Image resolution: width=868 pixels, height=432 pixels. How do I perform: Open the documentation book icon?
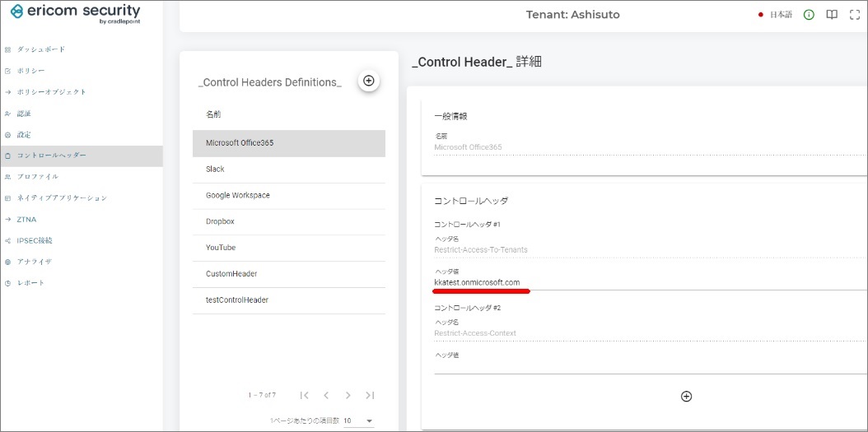[832, 15]
